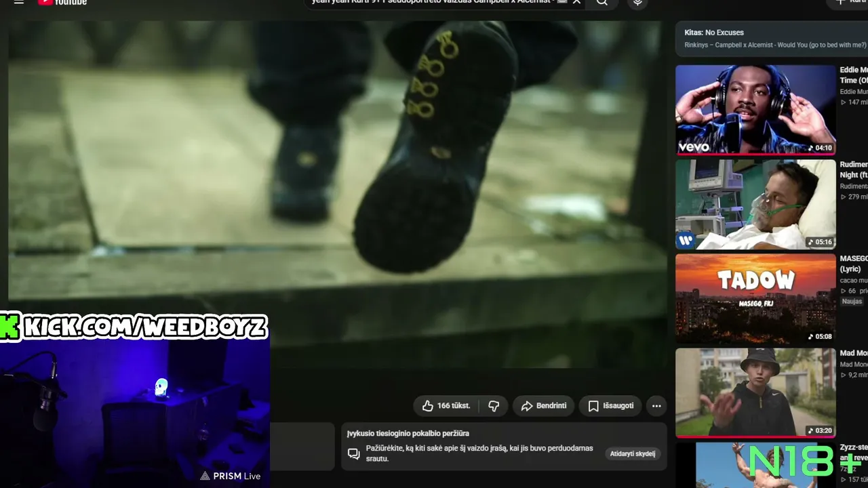Viewport: 868px width, 488px height.
Task: Click the Rudimental video title
Action: [854, 169]
